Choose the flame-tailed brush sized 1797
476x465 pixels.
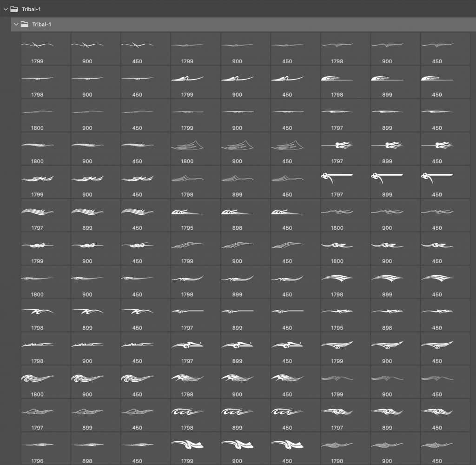click(x=337, y=148)
